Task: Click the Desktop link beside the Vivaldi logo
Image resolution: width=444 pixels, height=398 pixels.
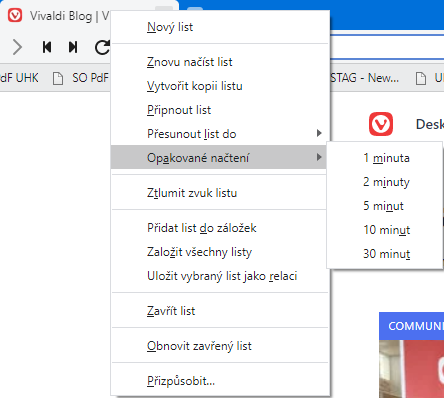Action: (430, 124)
